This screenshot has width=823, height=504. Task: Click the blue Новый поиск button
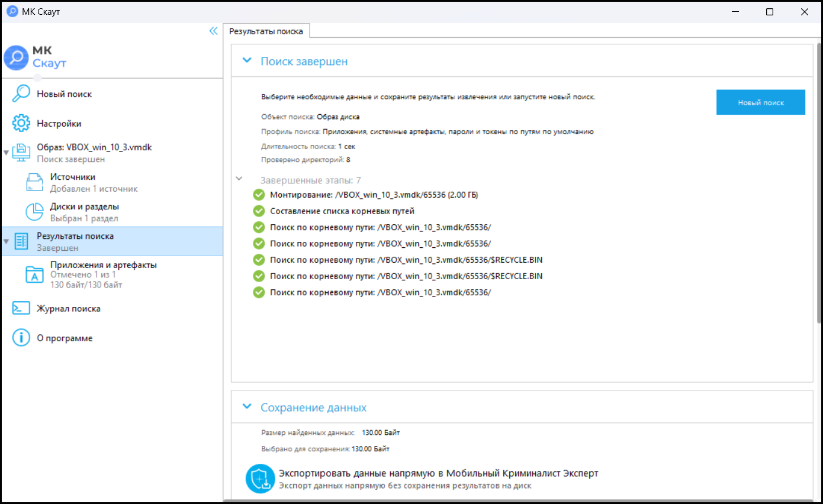pos(761,102)
